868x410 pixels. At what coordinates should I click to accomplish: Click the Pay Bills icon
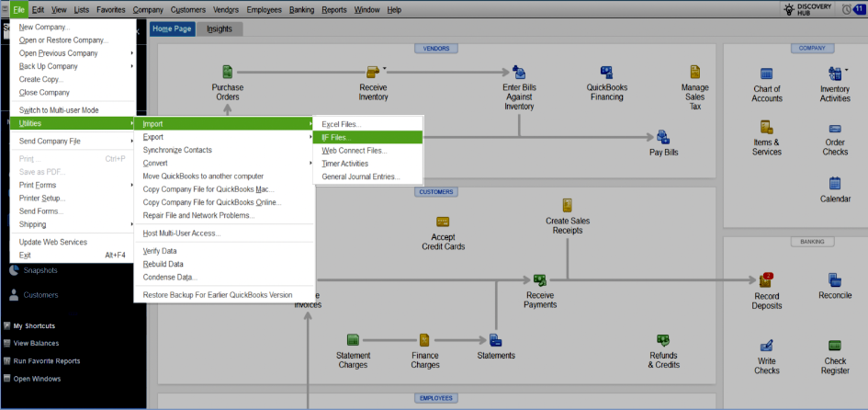pos(663,136)
